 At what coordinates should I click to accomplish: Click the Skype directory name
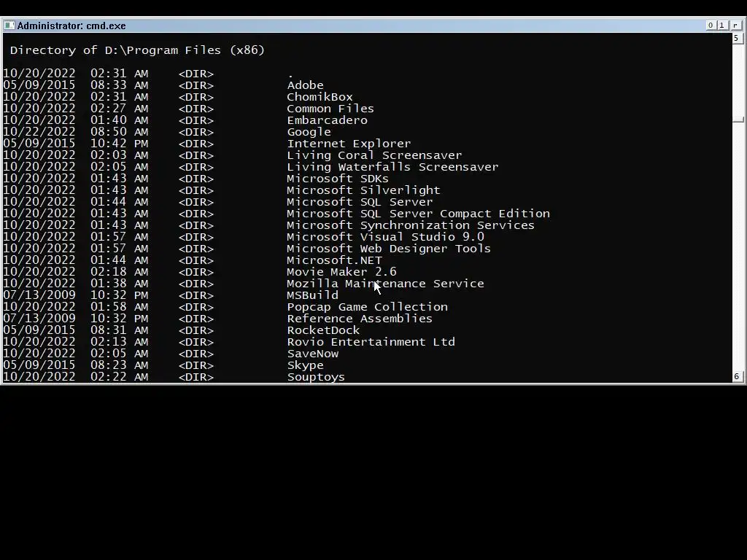coord(306,365)
